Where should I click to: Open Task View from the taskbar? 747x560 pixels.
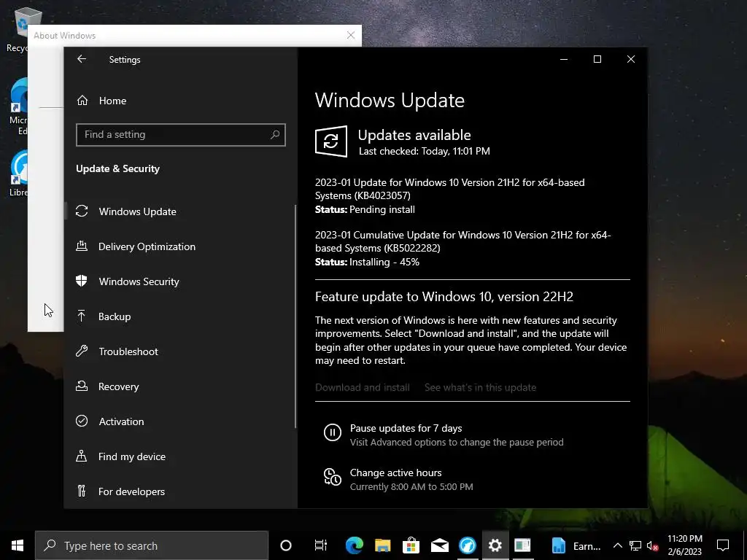(321, 545)
